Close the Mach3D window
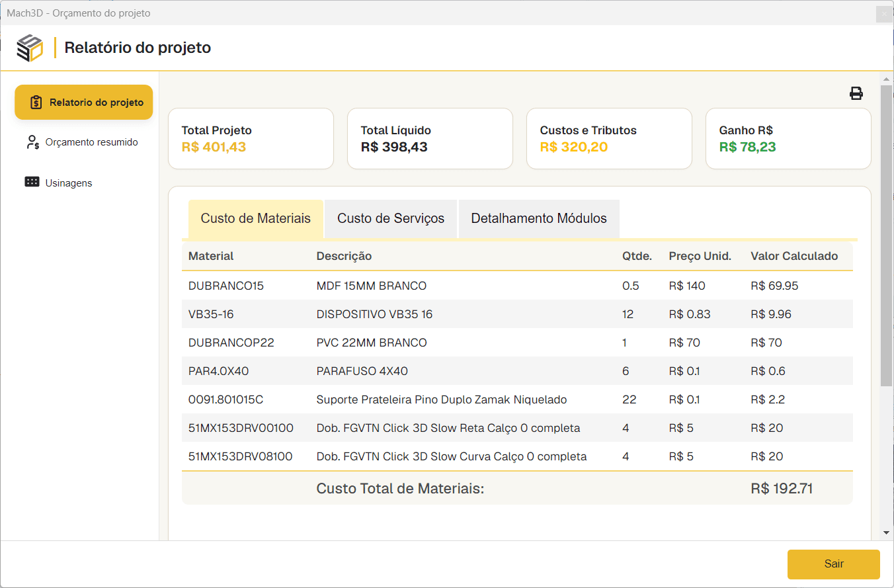 (x=884, y=14)
